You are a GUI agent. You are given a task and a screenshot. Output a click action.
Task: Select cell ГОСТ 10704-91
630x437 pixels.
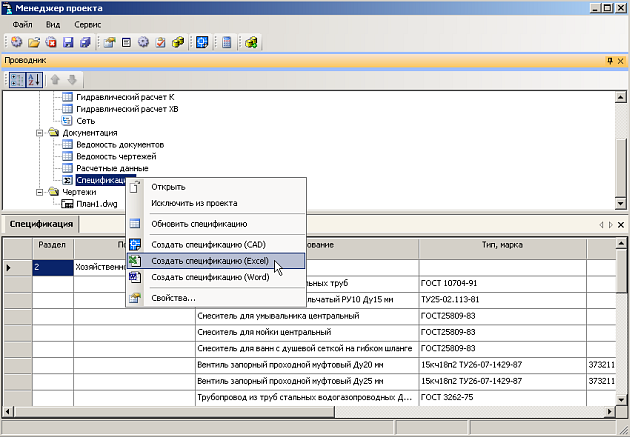click(502, 284)
